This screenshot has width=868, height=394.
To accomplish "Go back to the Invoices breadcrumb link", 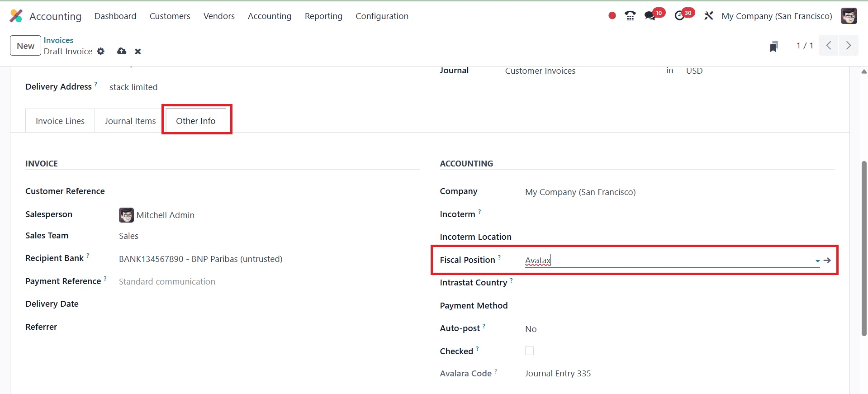I will pos(58,40).
